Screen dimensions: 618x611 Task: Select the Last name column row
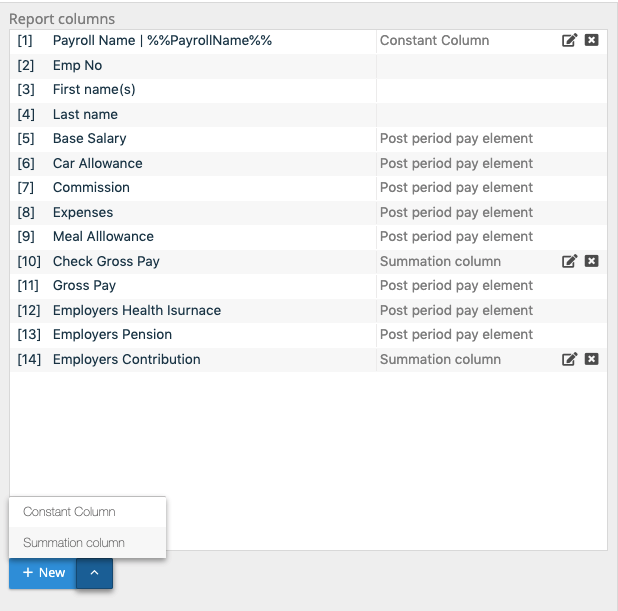[85, 115]
